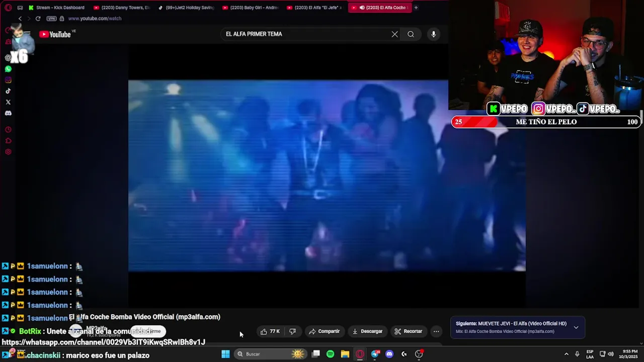The height and width of the screenshot is (362, 644).
Task: Go forward in browser history
Action: point(28,19)
